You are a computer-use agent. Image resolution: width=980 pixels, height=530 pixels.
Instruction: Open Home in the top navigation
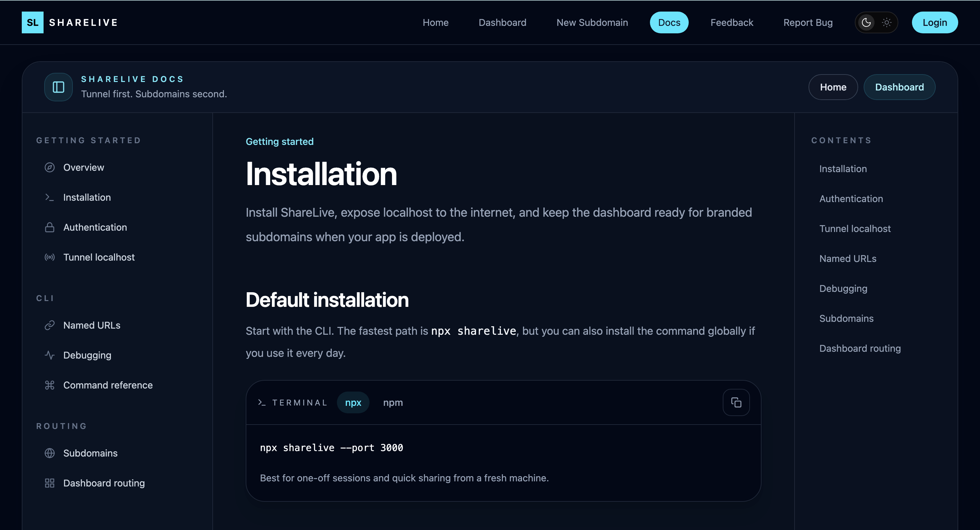(x=436, y=22)
